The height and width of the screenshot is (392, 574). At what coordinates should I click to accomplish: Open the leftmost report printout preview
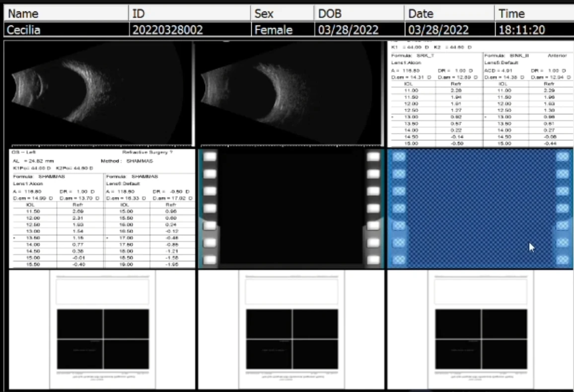(102, 330)
